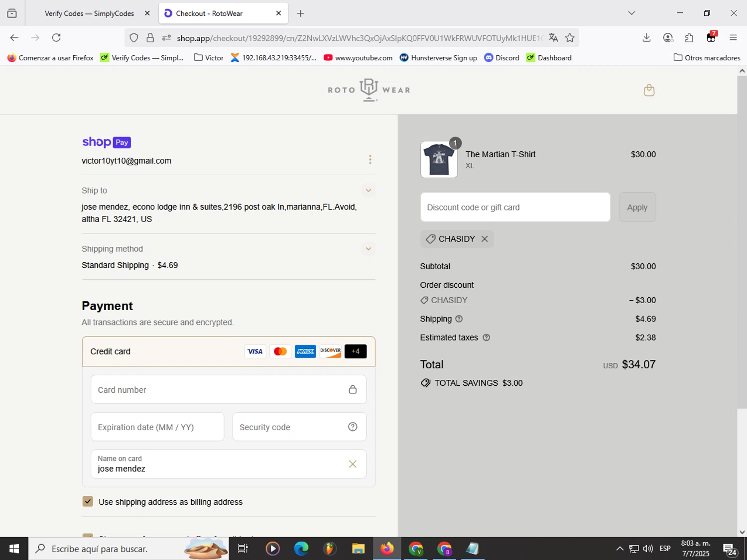Image resolution: width=747 pixels, height=560 pixels.
Task: Clear the Name on card field
Action: point(353,464)
